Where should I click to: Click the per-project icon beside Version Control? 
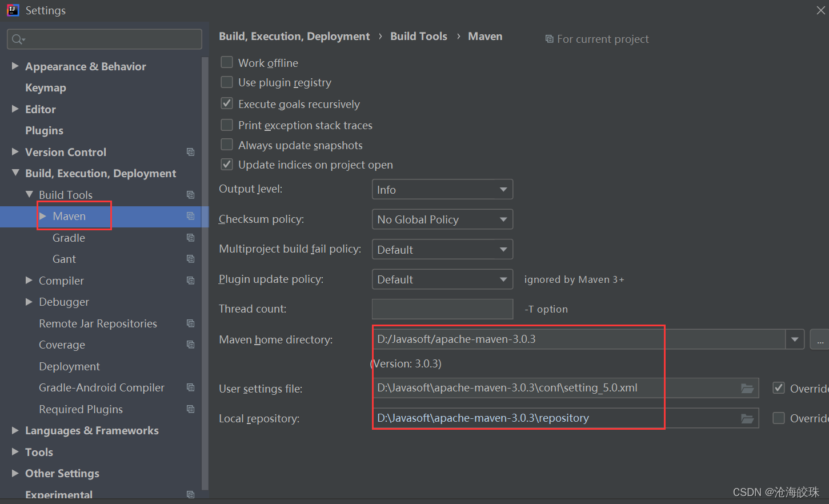pos(191,152)
